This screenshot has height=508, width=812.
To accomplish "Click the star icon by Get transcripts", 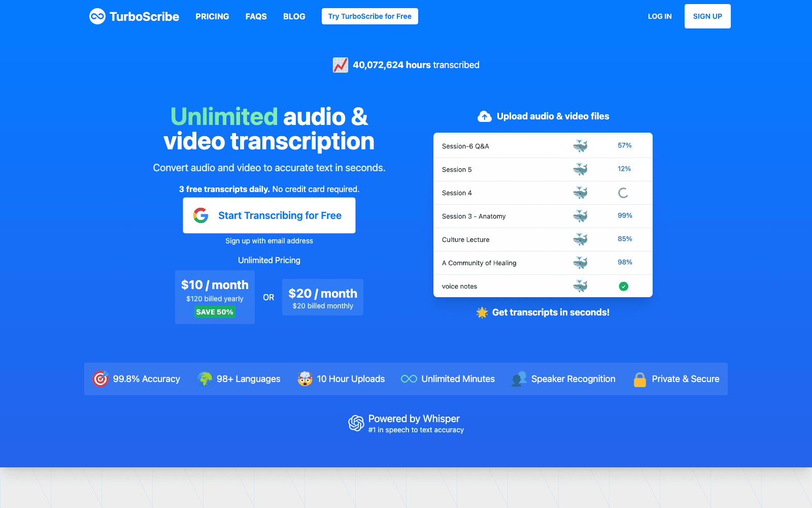I will point(482,312).
